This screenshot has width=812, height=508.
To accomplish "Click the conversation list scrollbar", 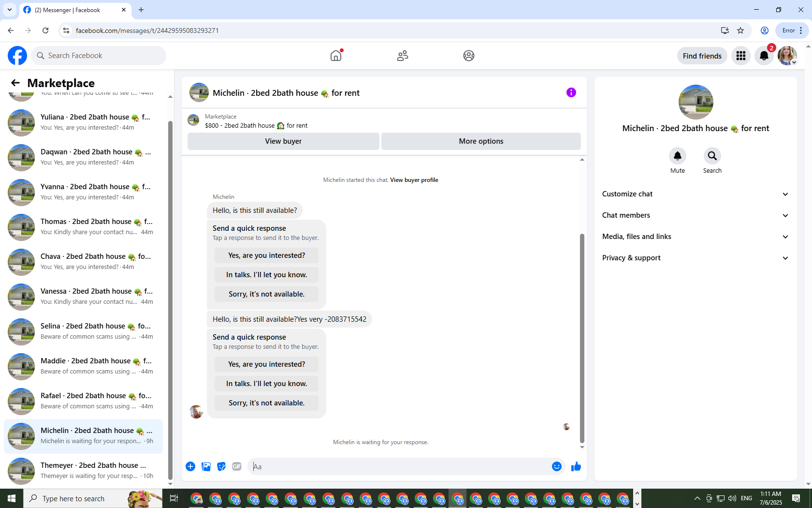I will point(170,300).
